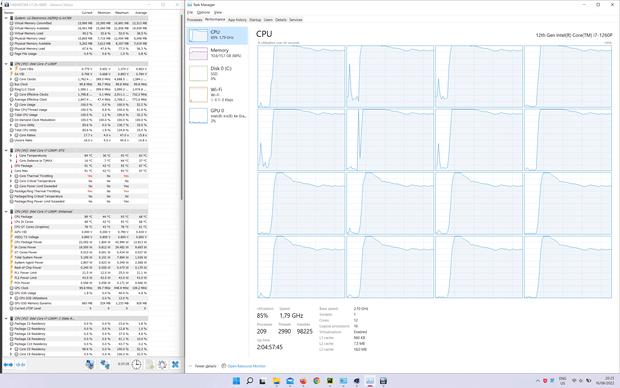This screenshot has height=388, width=620.
Task: Click the blue X close-sensors icon
Action: pyautogui.click(x=175, y=365)
